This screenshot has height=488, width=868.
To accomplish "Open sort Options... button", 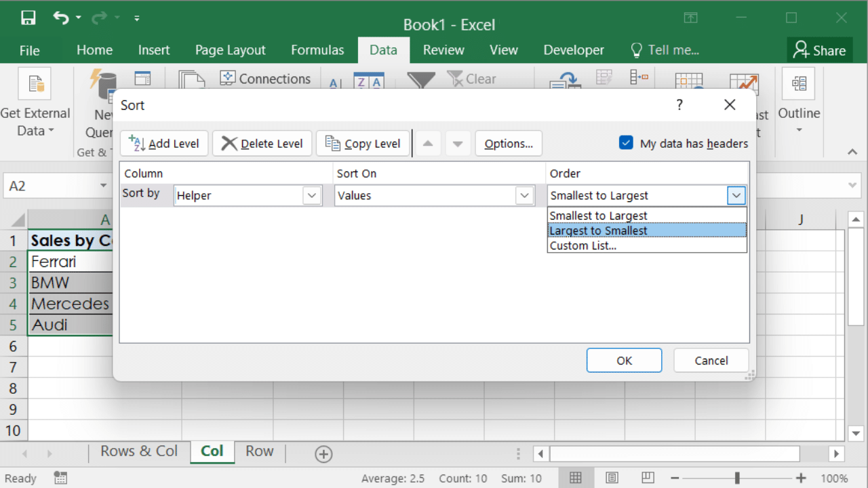I will [509, 144].
